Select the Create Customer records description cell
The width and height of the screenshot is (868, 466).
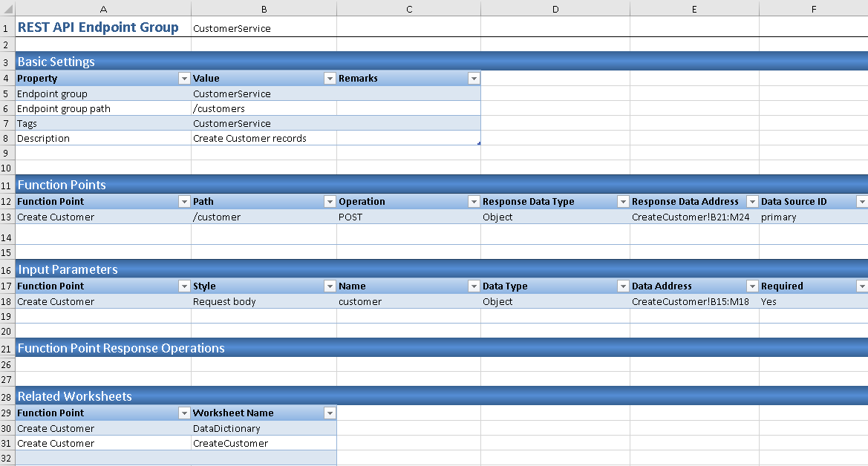pos(263,139)
